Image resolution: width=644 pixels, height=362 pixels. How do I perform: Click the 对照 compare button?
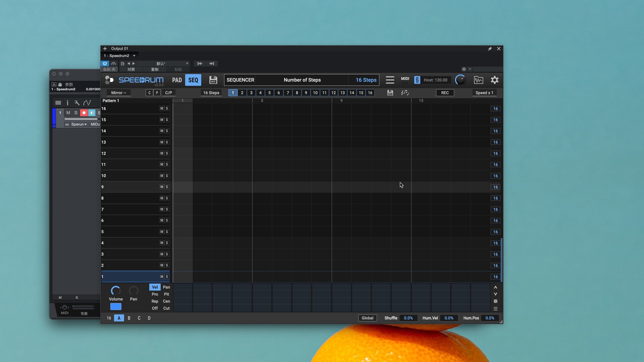(x=131, y=69)
